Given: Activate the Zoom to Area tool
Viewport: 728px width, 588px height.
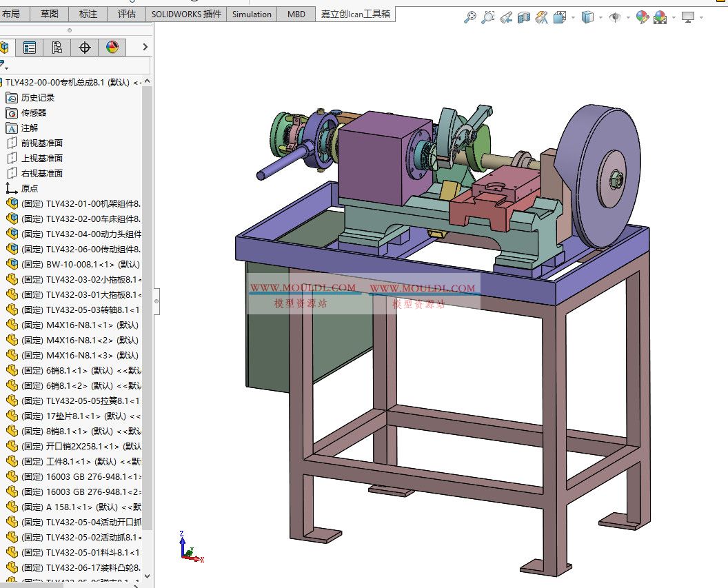Looking at the screenshot, I should coord(487,17).
